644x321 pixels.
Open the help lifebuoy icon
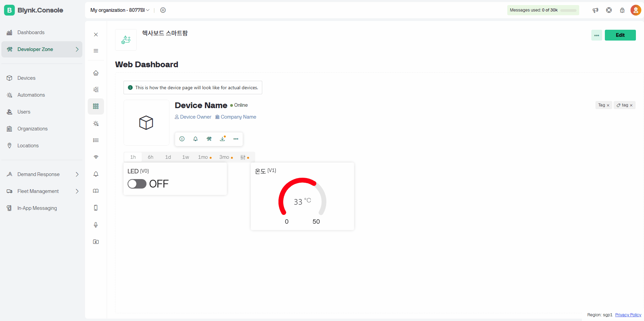click(x=609, y=10)
